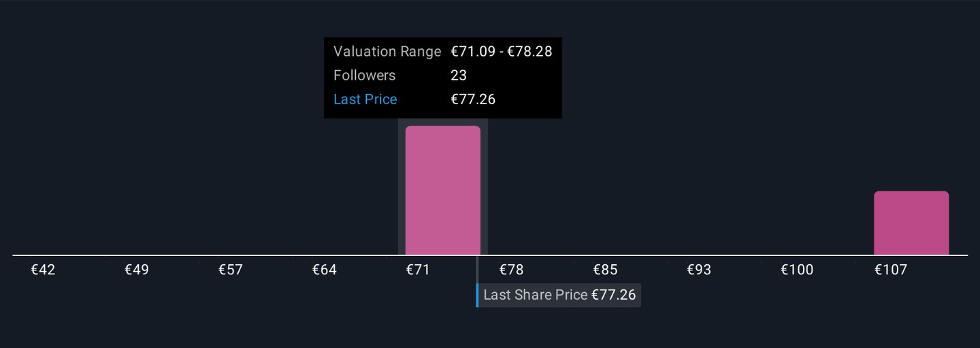The height and width of the screenshot is (348, 980).
Task: Click the €71.09 - €78.28 range value
Action: tap(501, 52)
